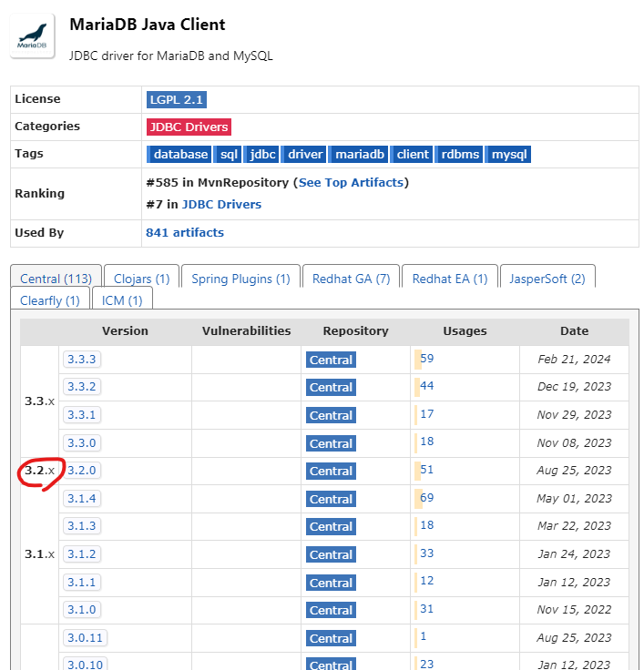Select the mariadb tag
The width and height of the screenshot is (644, 670).
point(358,154)
